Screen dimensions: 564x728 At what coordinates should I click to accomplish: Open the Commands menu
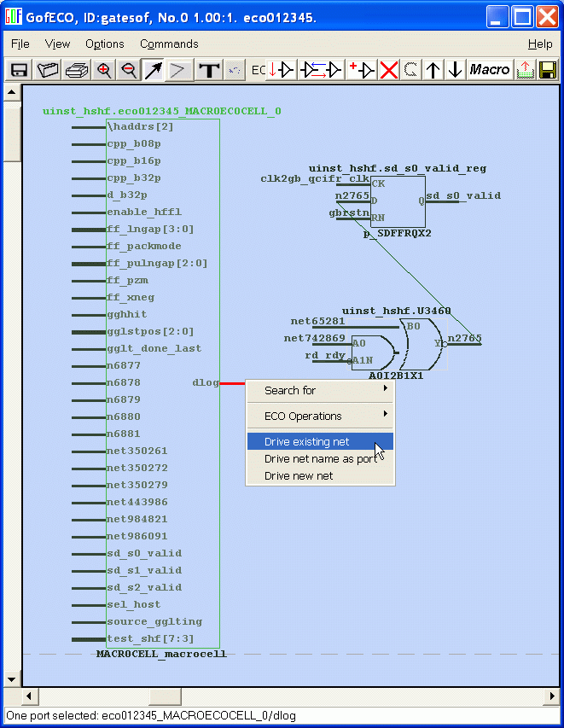tap(169, 44)
